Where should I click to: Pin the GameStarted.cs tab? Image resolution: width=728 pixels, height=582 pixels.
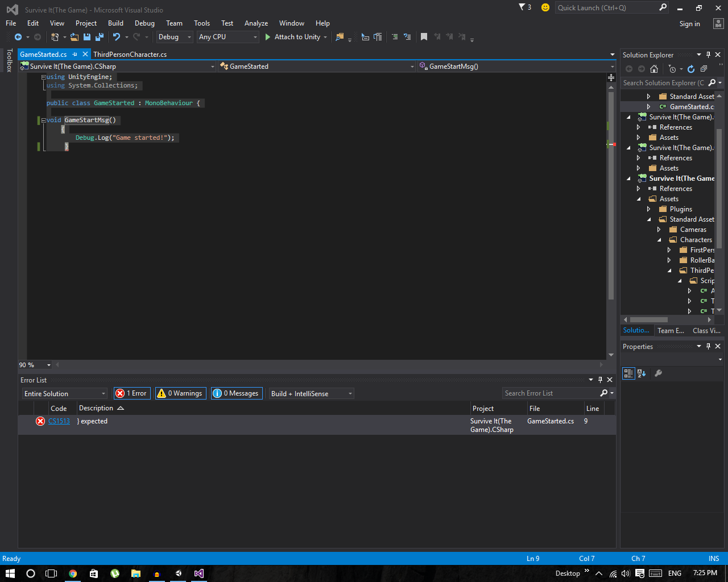(x=75, y=55)
